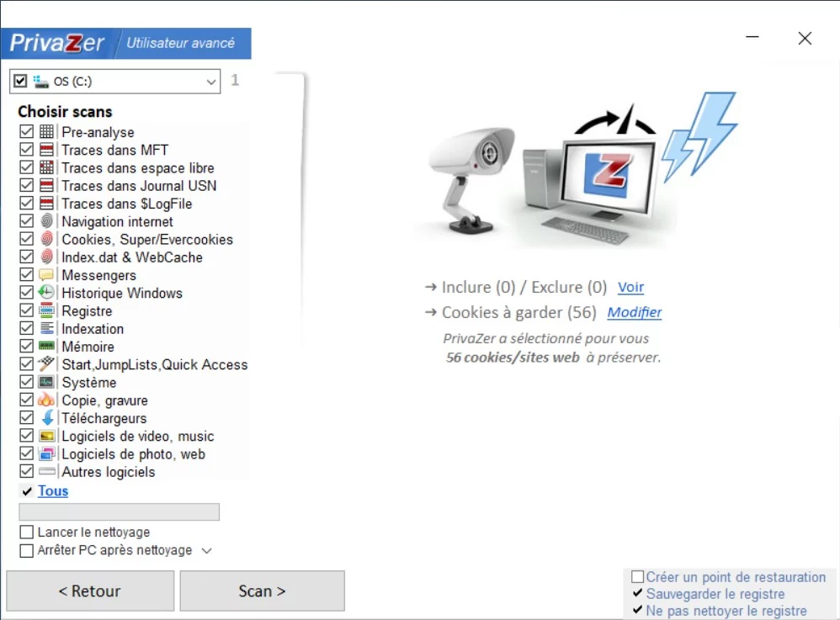
Task: Uncheck the Téléchargeurs checkbox
Action: tap(26, 417)
